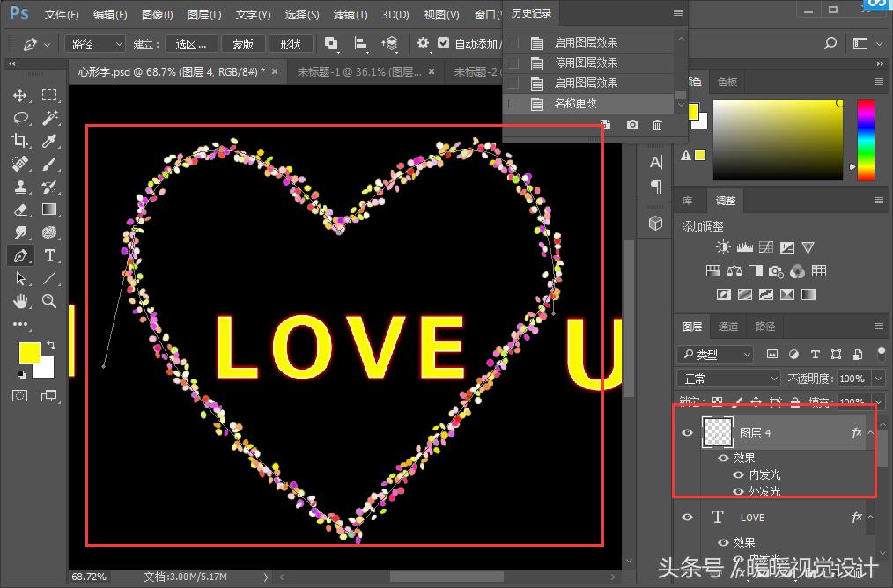Click the history panel trash icon
Image resolution: width=893 pixels, height=588 pixels.
tap(657, 125)
